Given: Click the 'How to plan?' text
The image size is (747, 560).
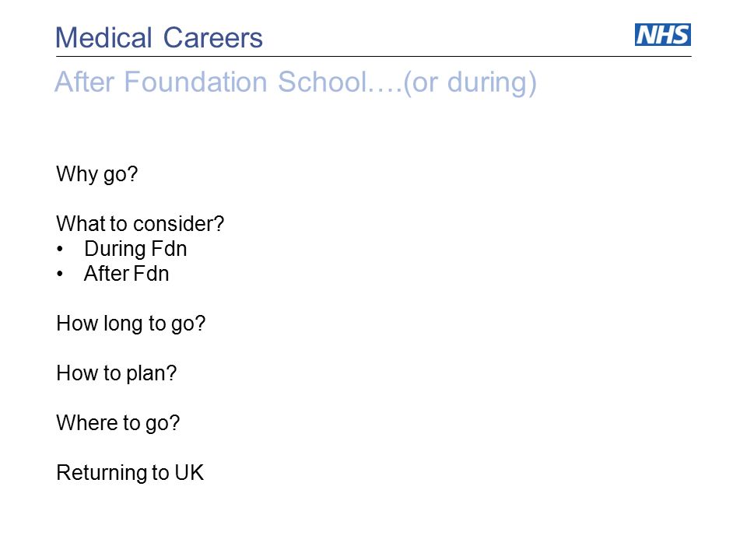Looking at the screenshot, I should 117,373.
